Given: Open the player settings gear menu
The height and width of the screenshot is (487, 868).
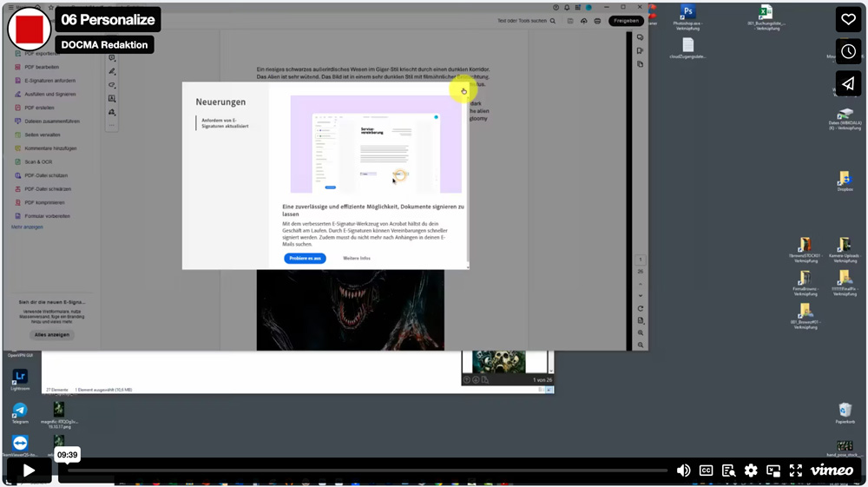Looking at the screenshot, I should [x=751, y=471].
